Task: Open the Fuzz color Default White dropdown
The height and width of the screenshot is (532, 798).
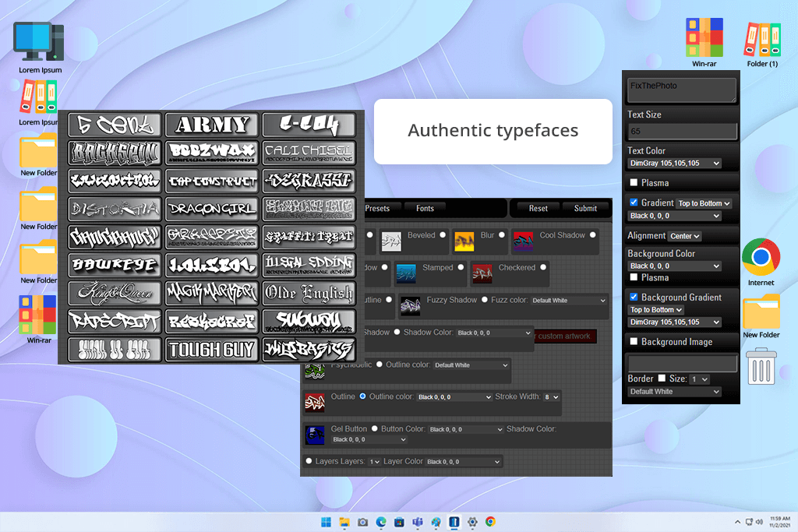Action: (x=568, y=301)
